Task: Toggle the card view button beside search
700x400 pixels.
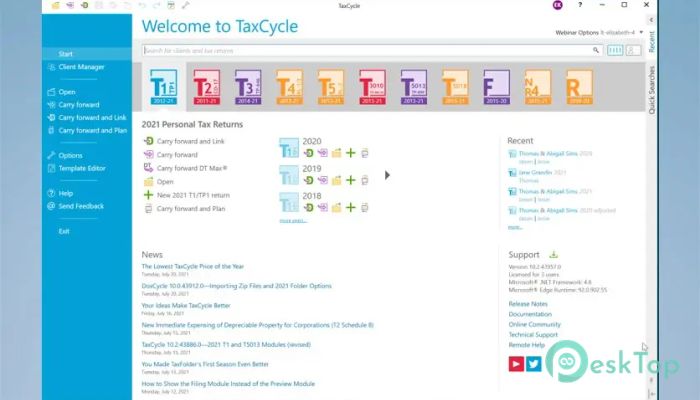Action: 615,50
